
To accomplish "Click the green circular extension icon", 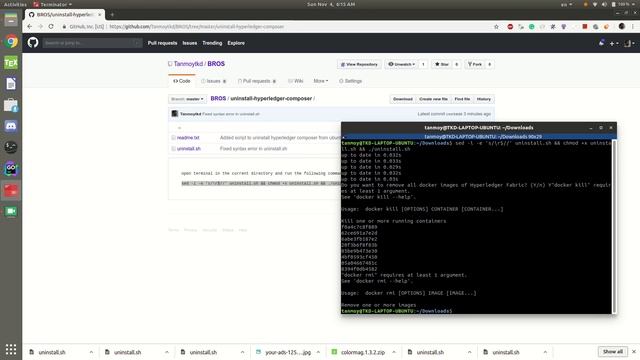I will coord(531,27).
